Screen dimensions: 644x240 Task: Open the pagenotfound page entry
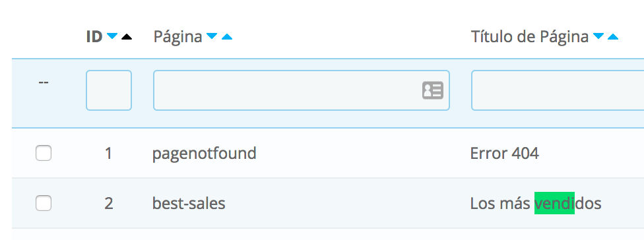point(204,154)
